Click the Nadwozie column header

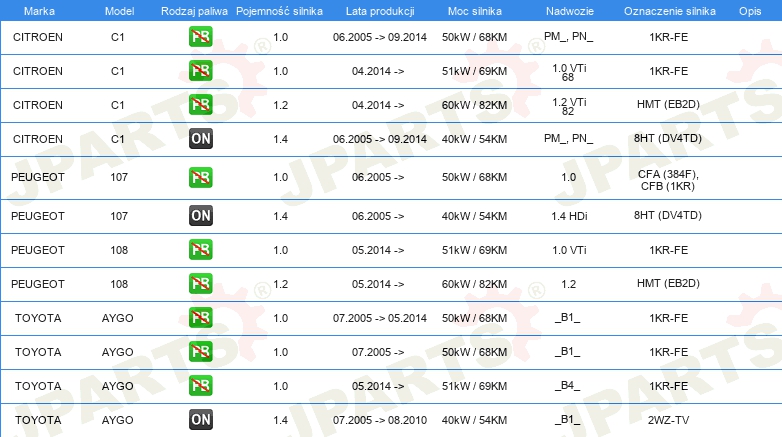click(x=570, y=11)
